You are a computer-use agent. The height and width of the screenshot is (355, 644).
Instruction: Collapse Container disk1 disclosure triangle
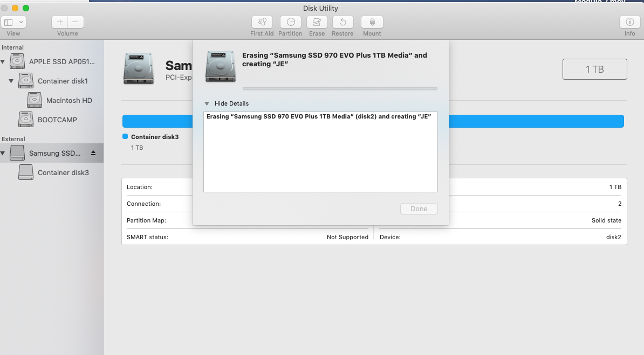point(11,81)
